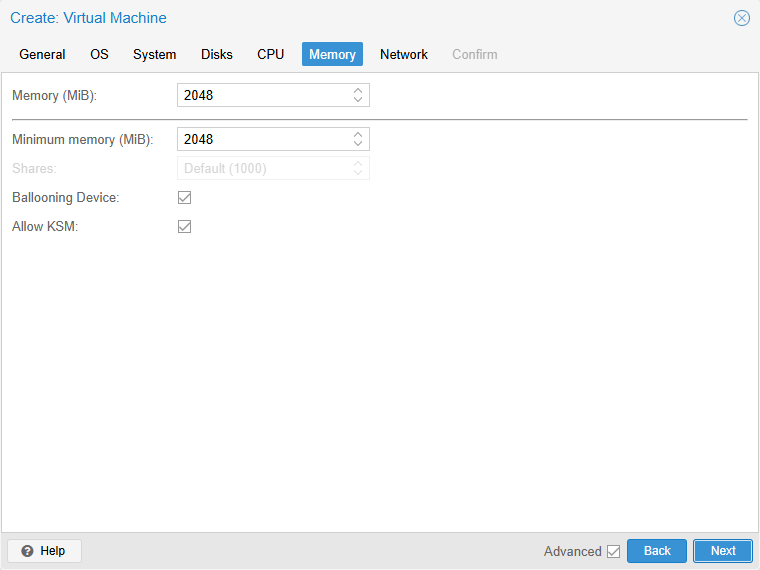Decrease Memory (MiB) with down arrow

tap(358, 100)
